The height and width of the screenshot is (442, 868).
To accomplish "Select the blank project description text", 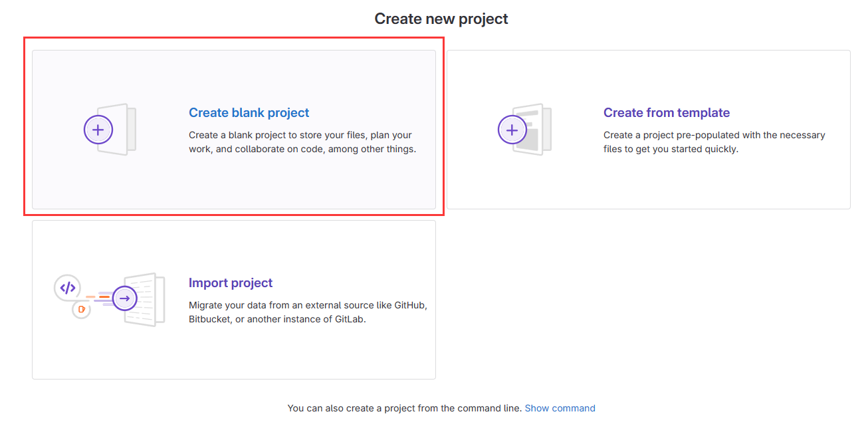I will click(x=302, y=142).
